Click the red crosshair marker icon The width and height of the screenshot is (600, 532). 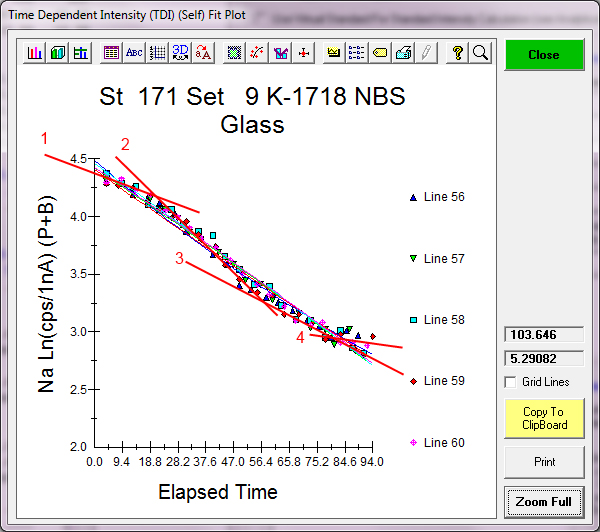tap(304, 53)
